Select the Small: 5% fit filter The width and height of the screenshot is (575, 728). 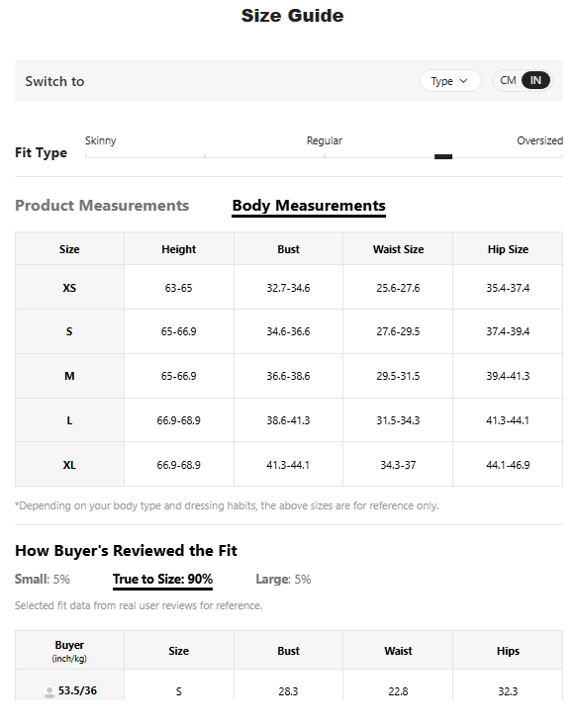pyautogui.click(x=43, y=579)
